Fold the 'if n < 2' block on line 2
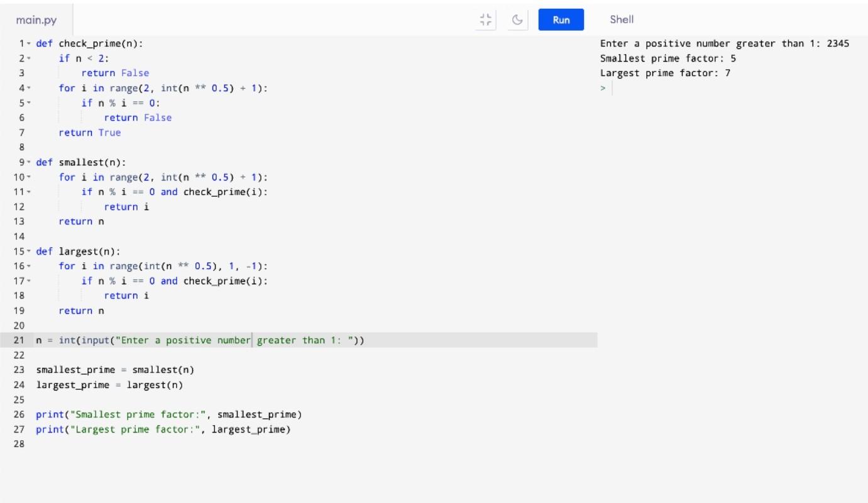 [x=29, y=59]
